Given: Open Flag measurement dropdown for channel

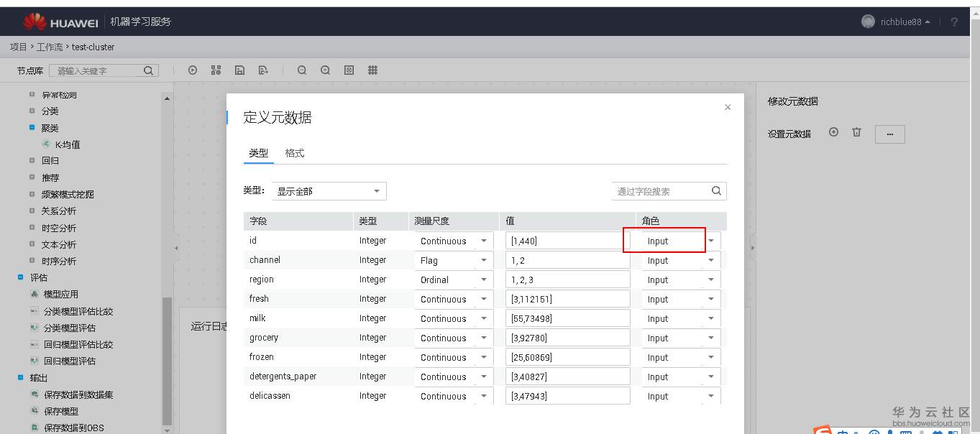Looking at the screenshot, I should pos(454,260).
